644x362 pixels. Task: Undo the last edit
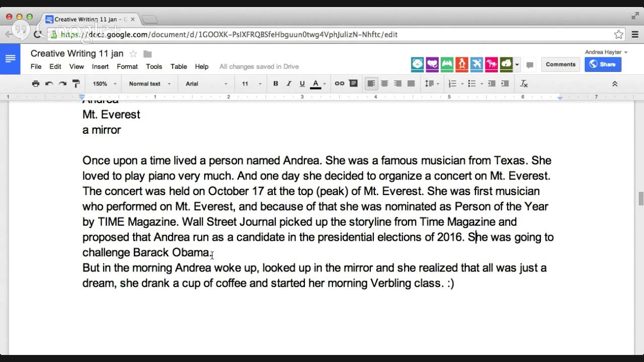(x=49, y=84)
